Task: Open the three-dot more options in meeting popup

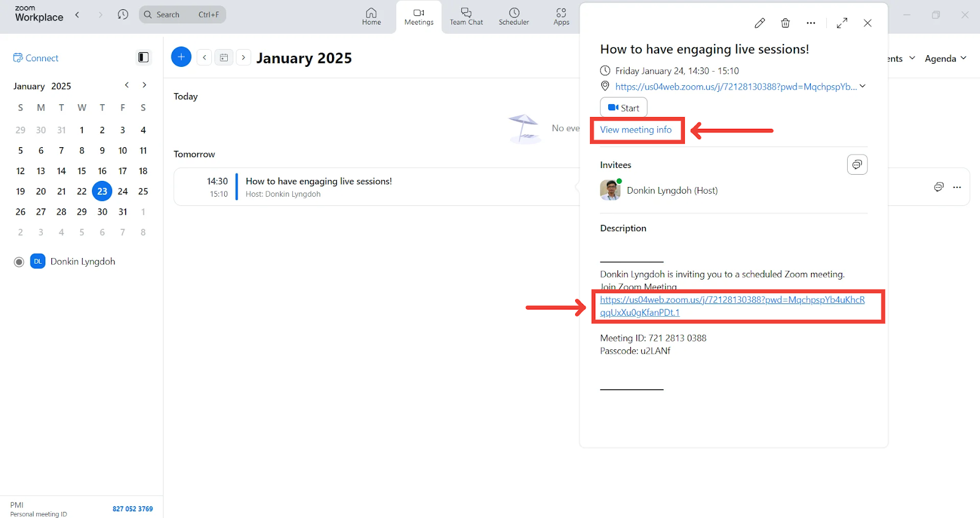Action: 811,23
